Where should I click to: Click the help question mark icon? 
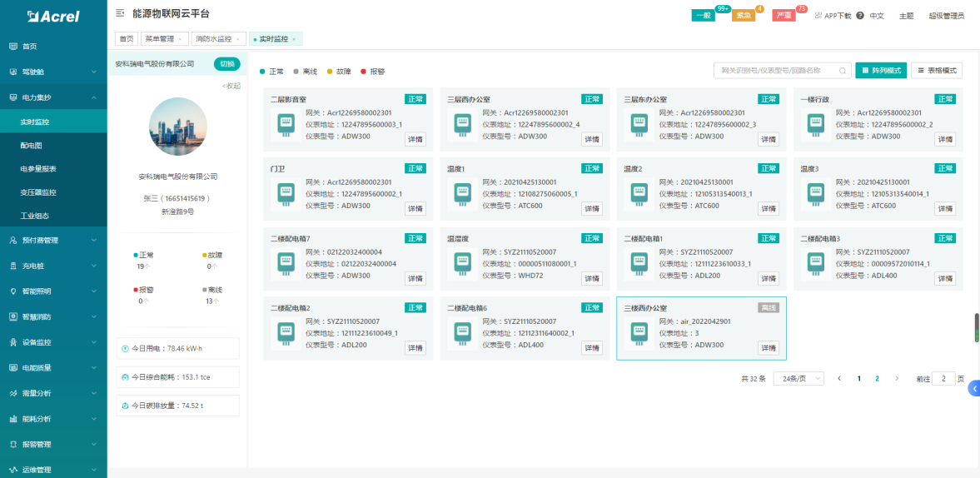[859, 15]
